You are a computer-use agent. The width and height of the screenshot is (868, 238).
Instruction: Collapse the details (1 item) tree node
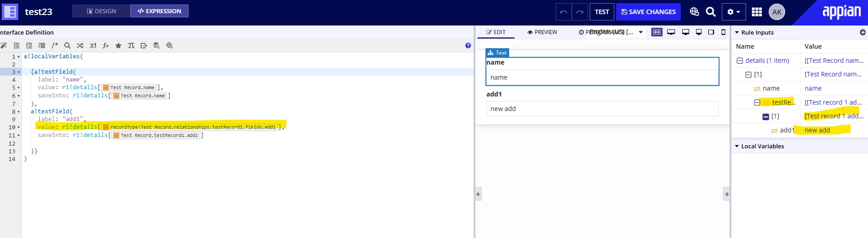coord(740,61)
